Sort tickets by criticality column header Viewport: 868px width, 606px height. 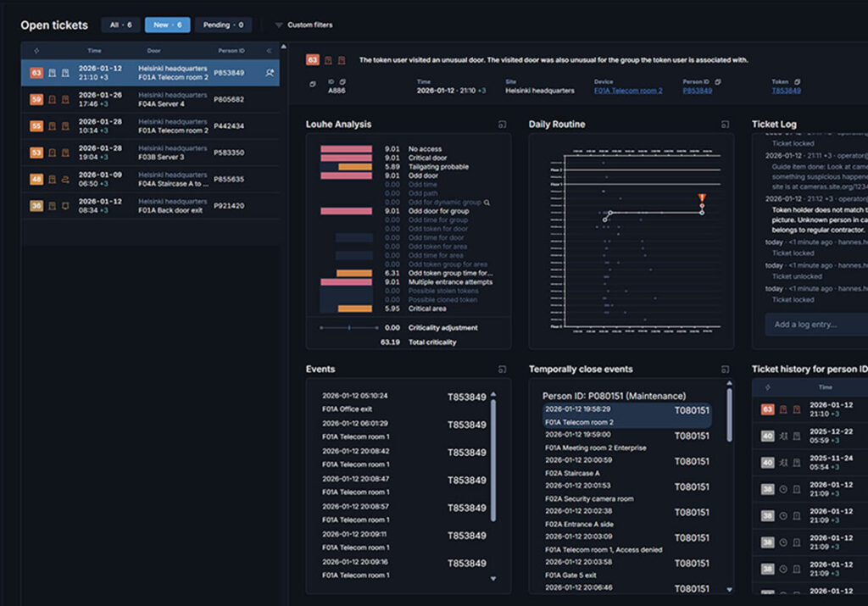point(36,51)
